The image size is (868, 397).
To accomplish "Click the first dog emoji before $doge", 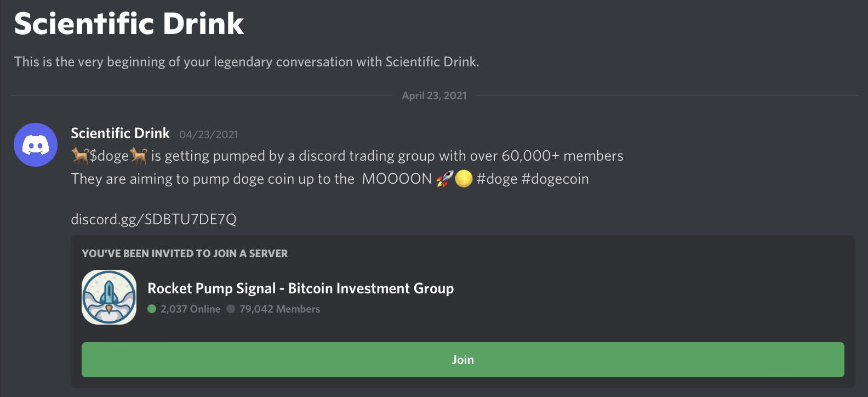I will click(x=80, y=156).
